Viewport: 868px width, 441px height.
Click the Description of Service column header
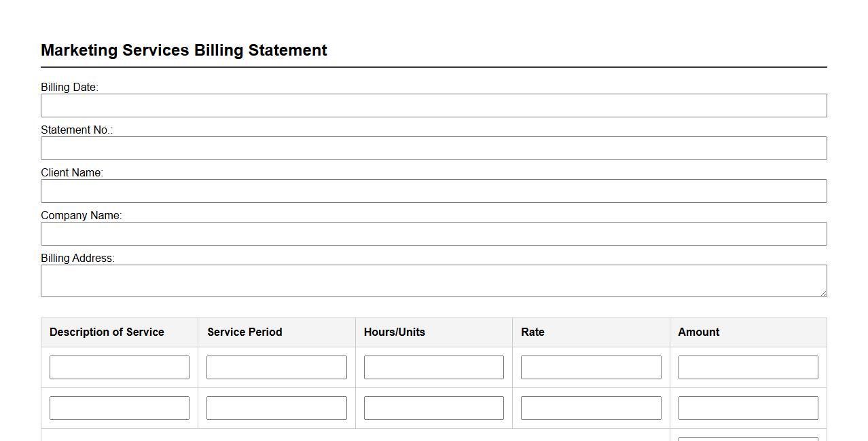pyautogui.click(x=107, y=332)
